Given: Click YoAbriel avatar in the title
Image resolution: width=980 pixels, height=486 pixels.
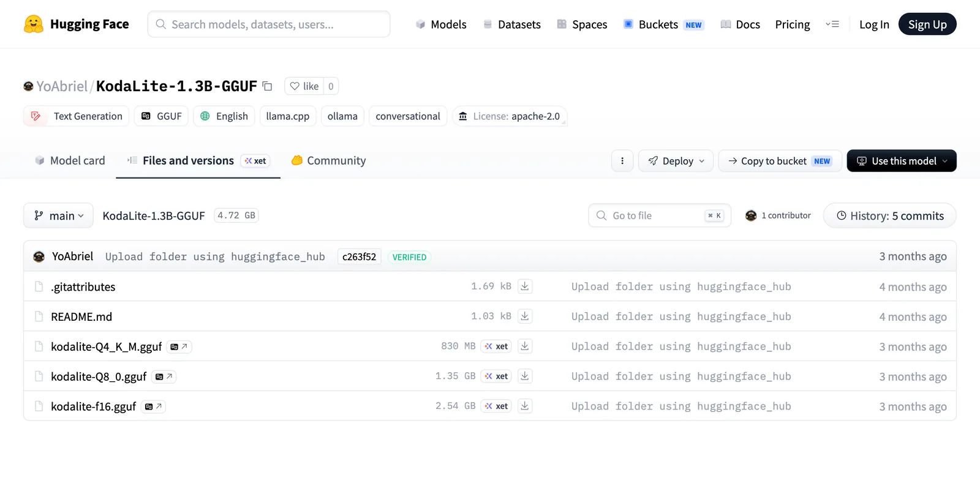Looking at the screenshot, I should point(28,86).
